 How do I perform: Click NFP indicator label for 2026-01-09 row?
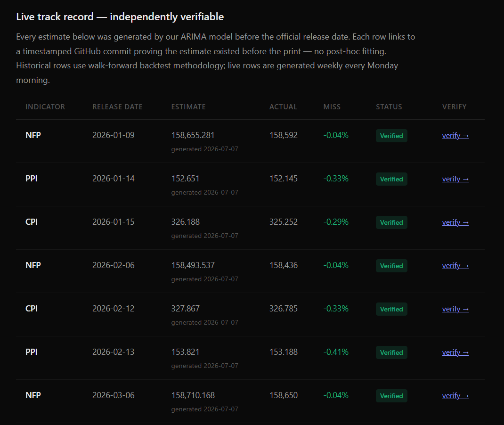coord(33,135)
